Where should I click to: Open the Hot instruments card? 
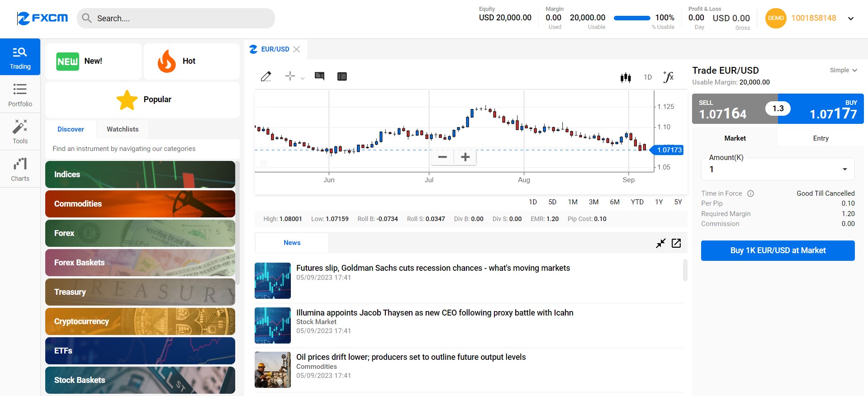(x=192, y=61)
